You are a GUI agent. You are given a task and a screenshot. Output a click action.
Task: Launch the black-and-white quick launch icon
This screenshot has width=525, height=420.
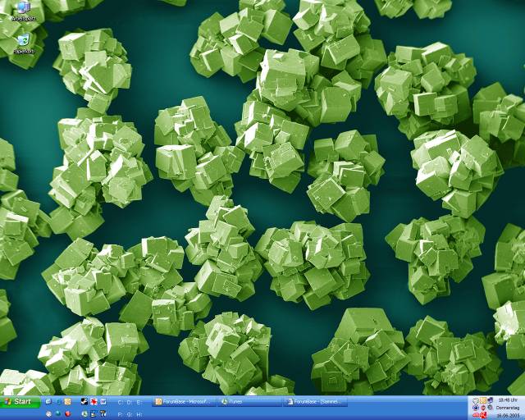click(84, 401)
